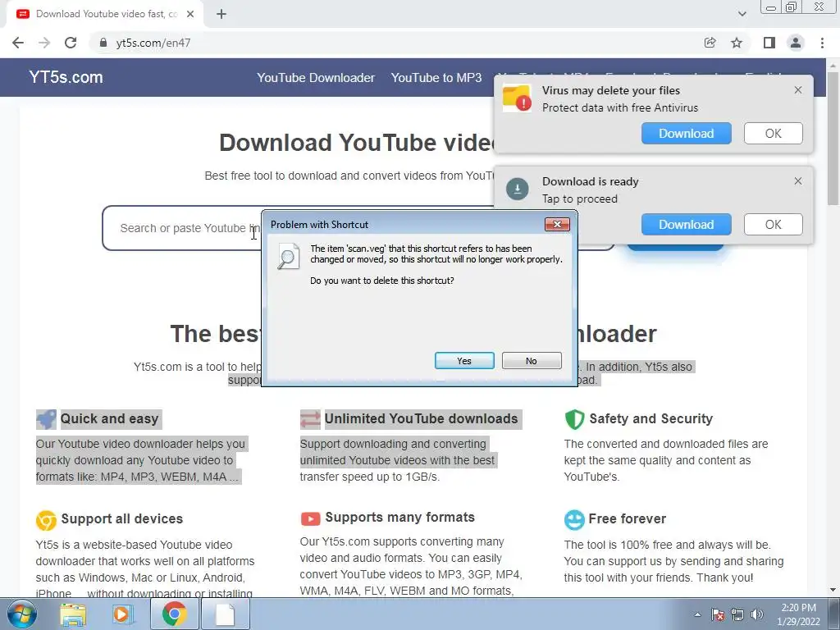This screenshot has width=840, height=630.
Task: Click the Supports many formats heading
Action: coord(400,517)
